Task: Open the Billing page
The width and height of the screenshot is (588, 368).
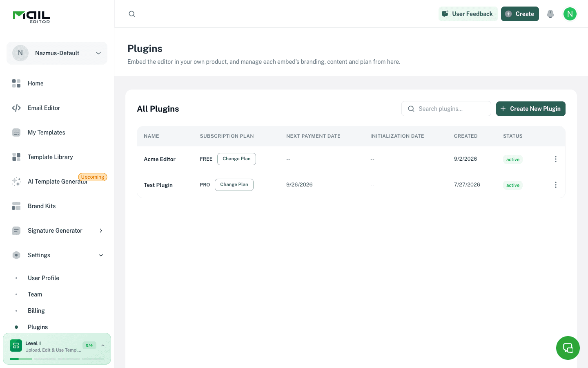Action: tap(36, 311)
